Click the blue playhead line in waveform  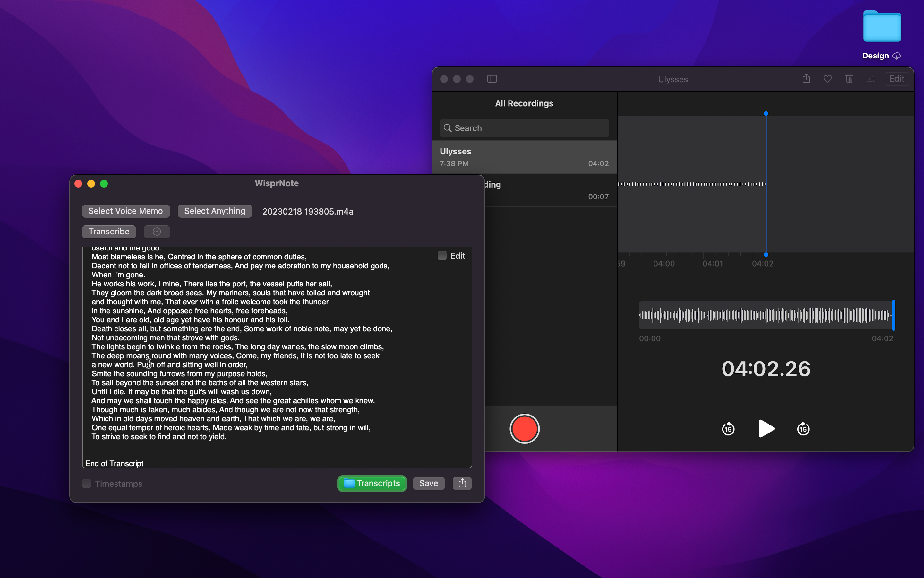tap(766, 184)
